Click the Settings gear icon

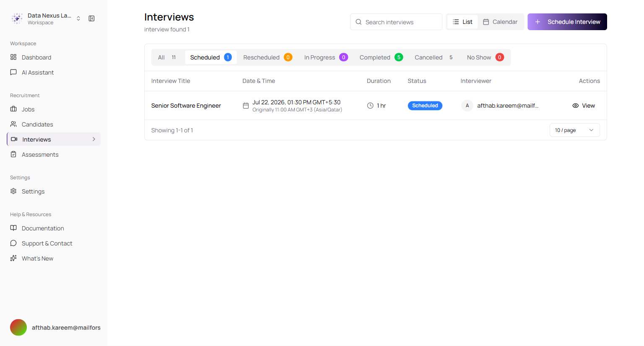[13, 191]
